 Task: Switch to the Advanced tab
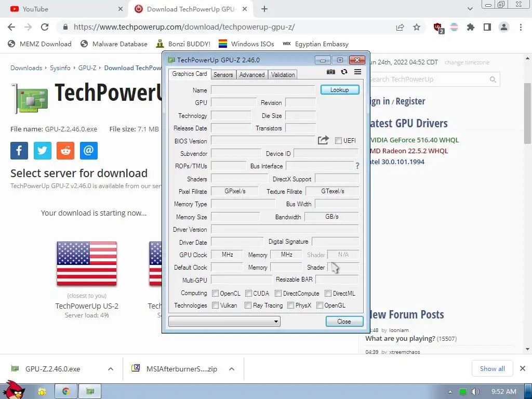(x=252, y=75)
